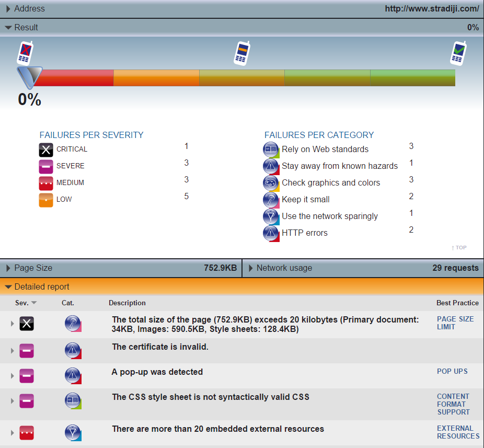Click critical severity icon in page size row
The image size is (484, 448).
[27, 324]
